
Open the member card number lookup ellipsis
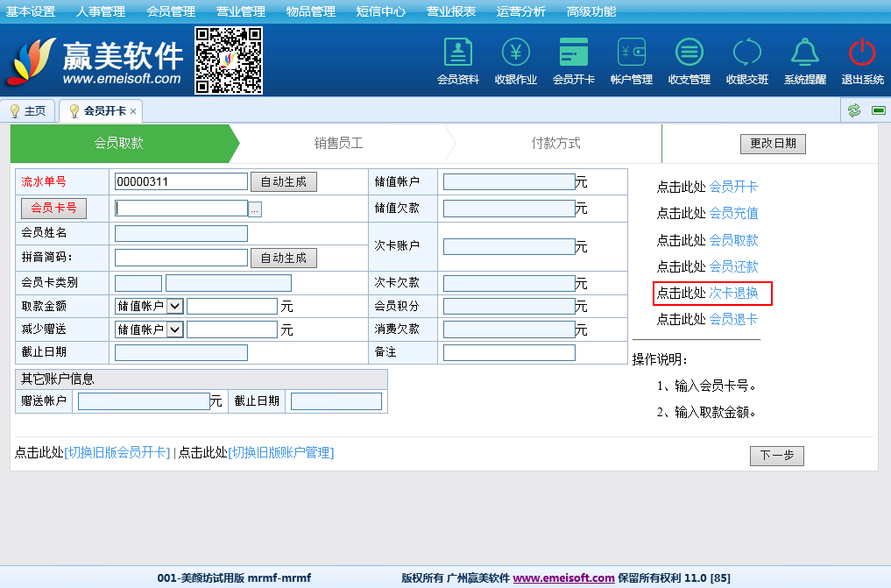click(255, 209)
